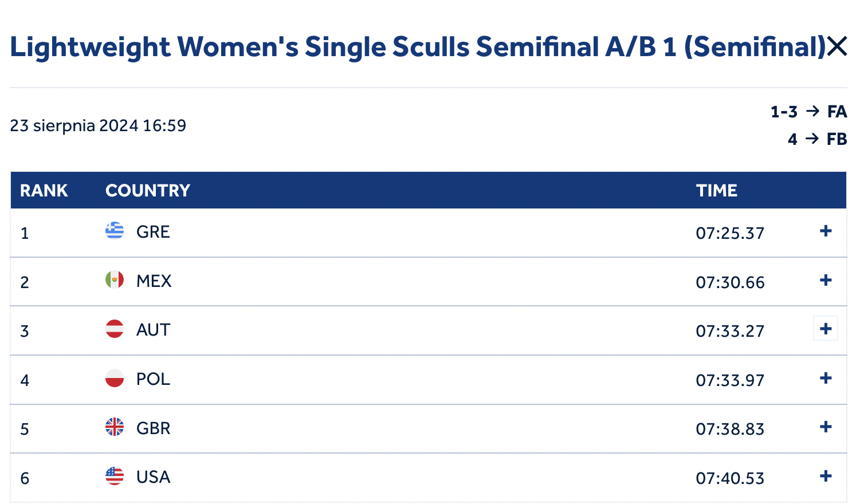
Task: Click the TIME column header
Action: coord(717,191)
